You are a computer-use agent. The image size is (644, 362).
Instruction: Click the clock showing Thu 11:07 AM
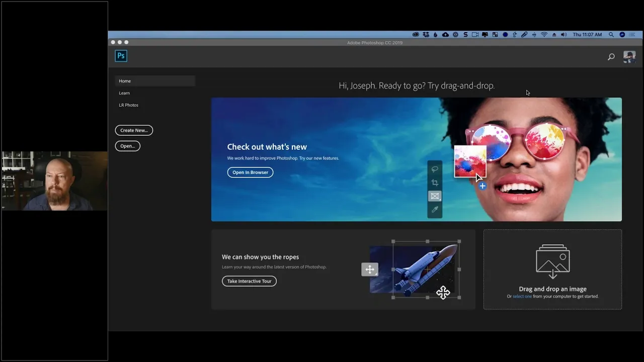pyautogui.click(x=587, y=35)
